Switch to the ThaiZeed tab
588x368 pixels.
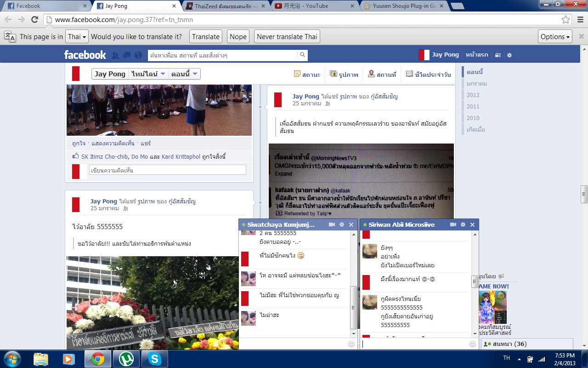pyautogui.click(x=225, y=6)
